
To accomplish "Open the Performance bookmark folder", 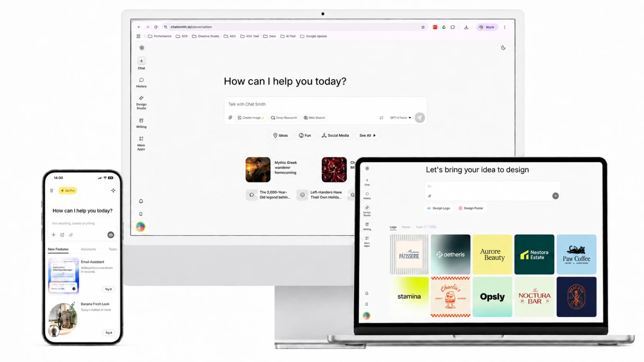I will (160, 36).
